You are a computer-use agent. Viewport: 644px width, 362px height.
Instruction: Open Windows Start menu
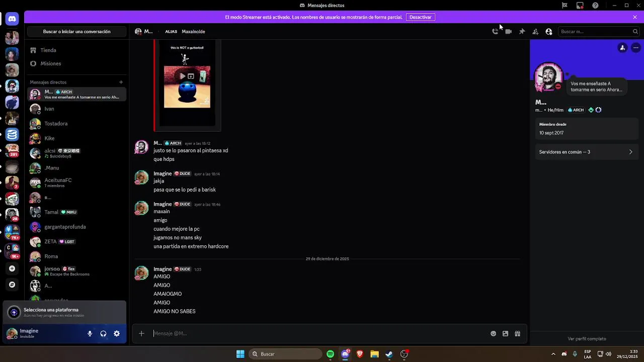coord(240,354)
